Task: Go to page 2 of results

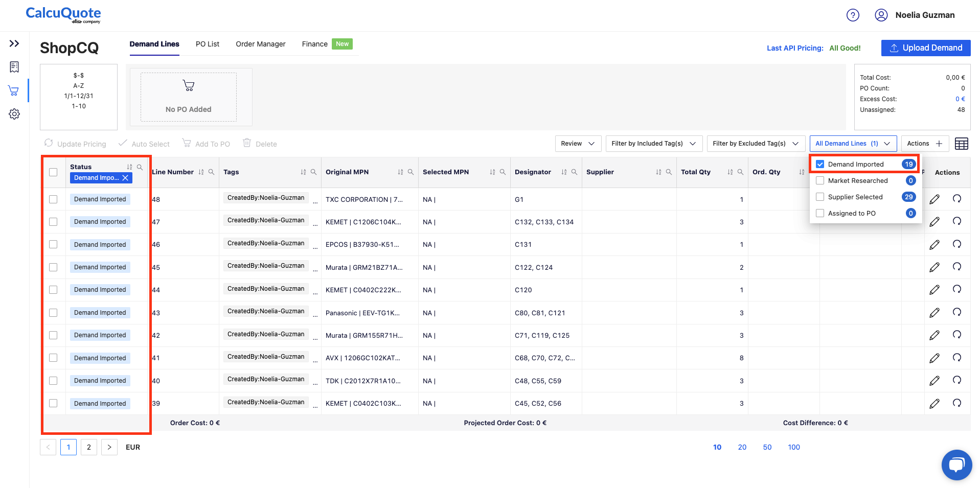Action: pyautogui.click(x=89, y=447)
